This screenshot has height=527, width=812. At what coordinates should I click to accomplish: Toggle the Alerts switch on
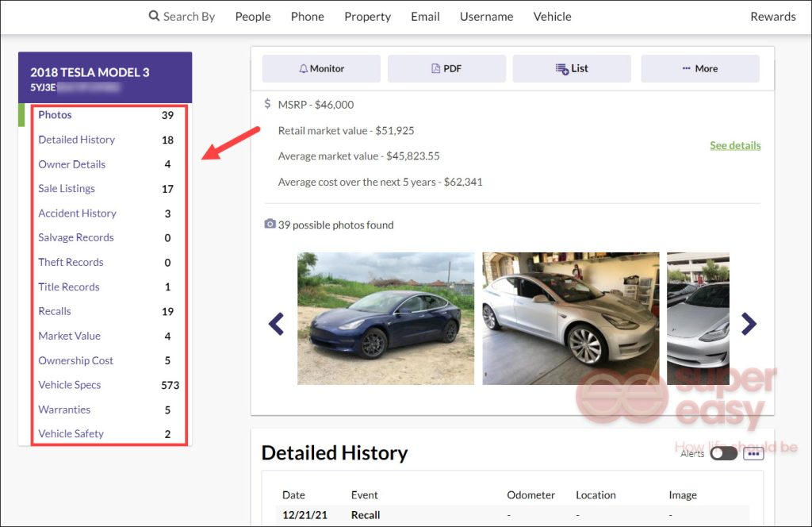[723, 453]
